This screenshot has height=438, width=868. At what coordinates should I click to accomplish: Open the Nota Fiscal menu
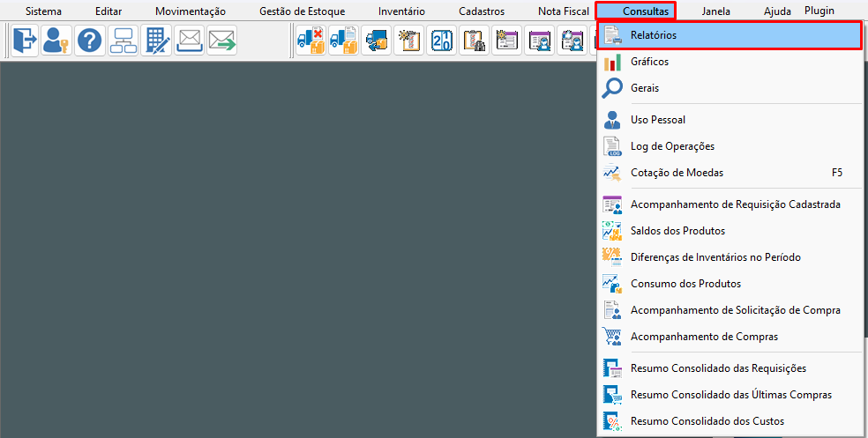[x=564, y=11]
